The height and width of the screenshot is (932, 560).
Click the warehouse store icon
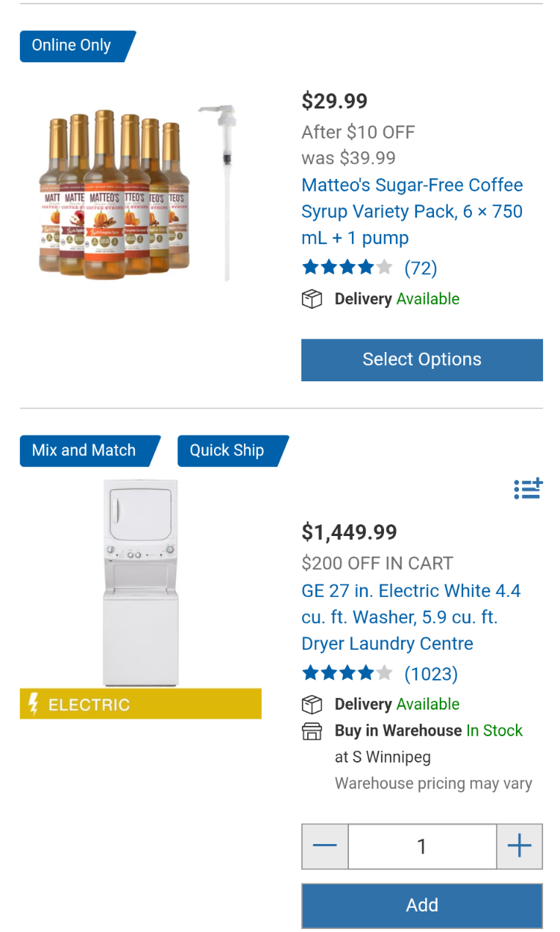pos(312,731)
